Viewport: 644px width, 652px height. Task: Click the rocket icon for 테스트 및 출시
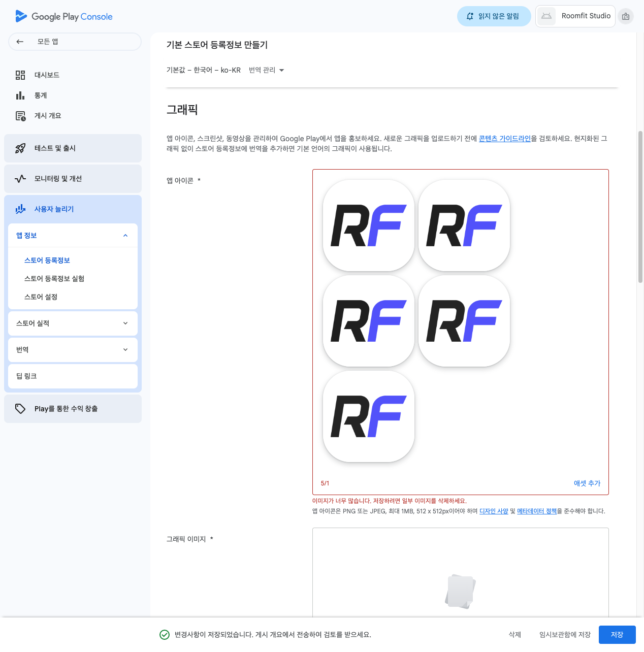(x=20, y=148)
